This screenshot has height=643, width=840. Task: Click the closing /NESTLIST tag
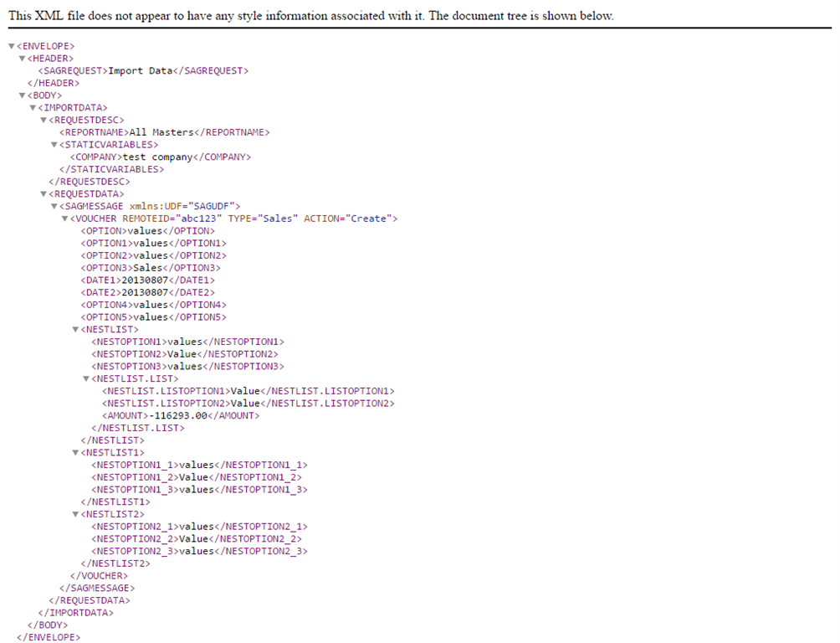tap(112, 441)
